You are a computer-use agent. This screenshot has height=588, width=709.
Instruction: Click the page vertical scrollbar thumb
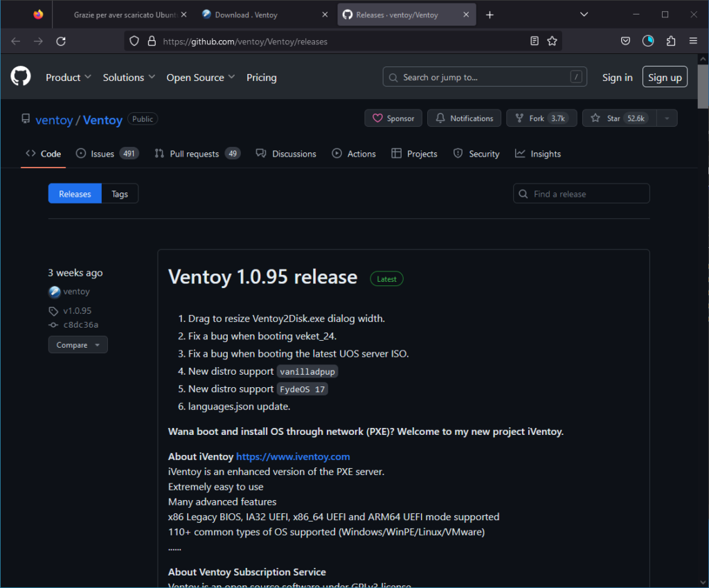tap(703, 87)
